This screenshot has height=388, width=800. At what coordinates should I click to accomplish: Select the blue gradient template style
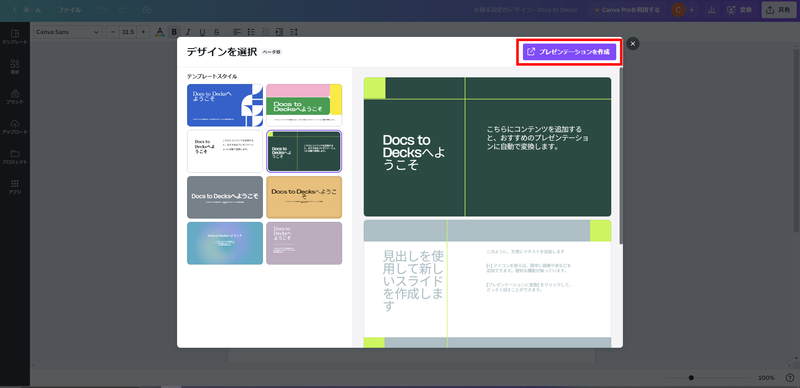pyautogui.click(x=225, y=243)
